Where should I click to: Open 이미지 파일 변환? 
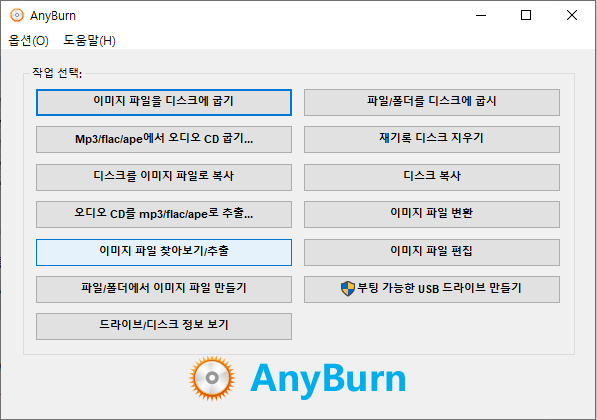tap(432, 214)
